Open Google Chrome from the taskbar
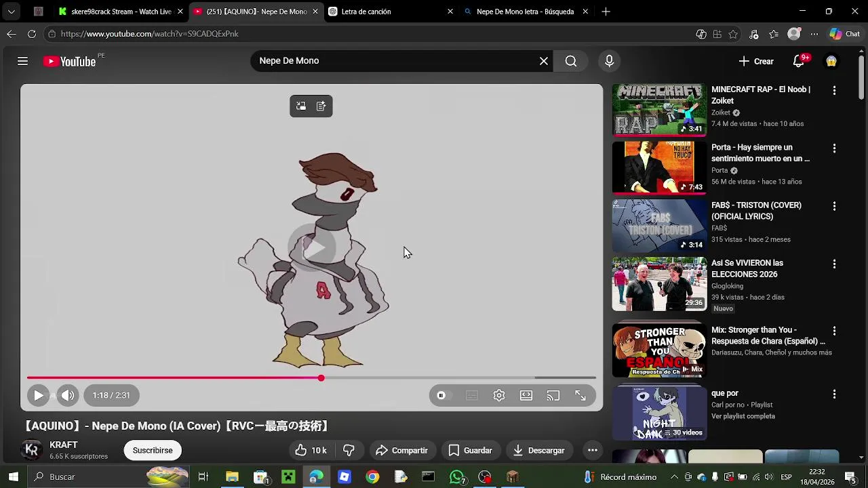Screen dimensions: 868x488 [372, 477]
